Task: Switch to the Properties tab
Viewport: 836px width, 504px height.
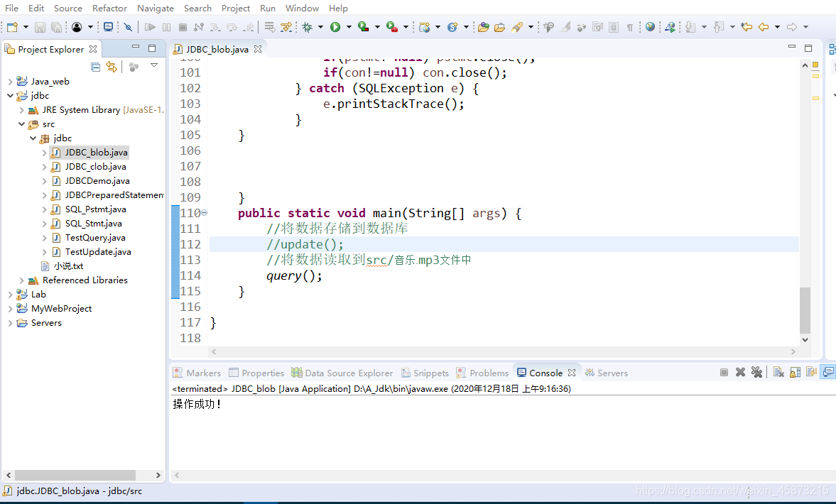Action: point(256,373)
